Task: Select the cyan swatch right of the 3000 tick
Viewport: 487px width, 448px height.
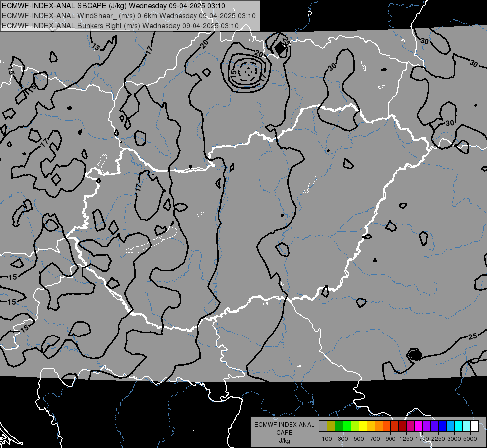Action: [x=459, y=426]
